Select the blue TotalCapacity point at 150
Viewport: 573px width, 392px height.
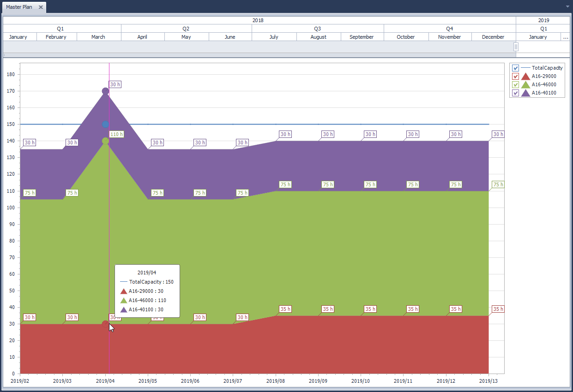[105, 125]
